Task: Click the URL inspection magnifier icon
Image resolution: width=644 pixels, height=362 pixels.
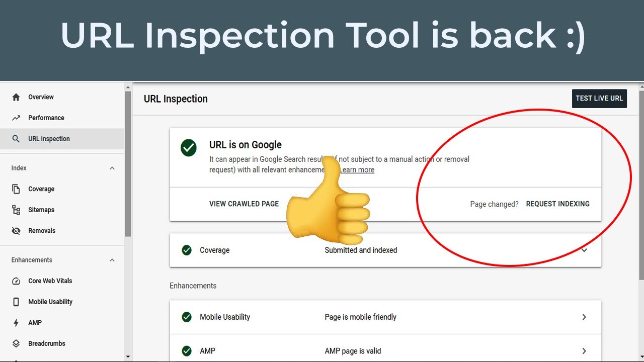Action: [16, 139]
